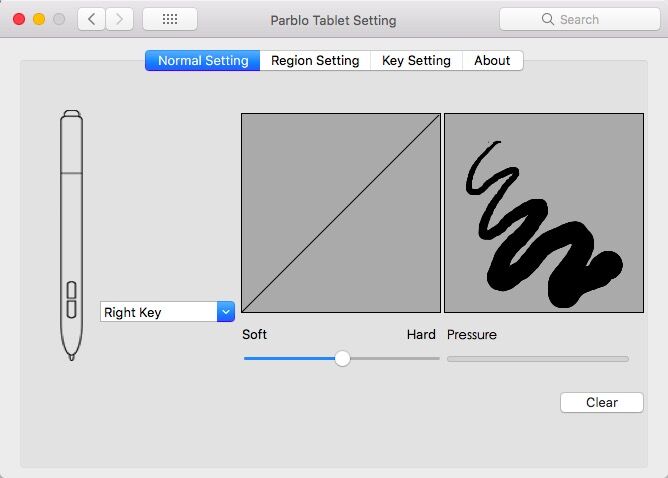Click the blue arrow of Right Key dropdown
This screenshot has height=478, width=668.
[226, 312]
